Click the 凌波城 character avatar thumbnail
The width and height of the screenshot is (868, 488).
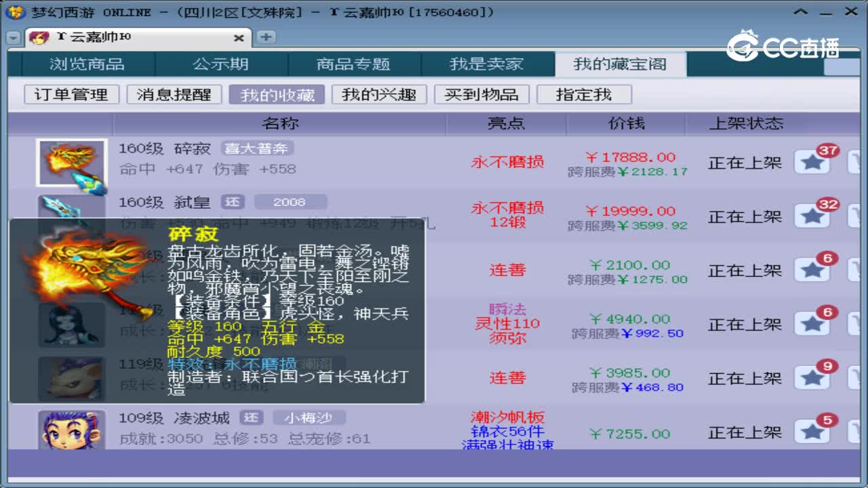tap(71, 430)
